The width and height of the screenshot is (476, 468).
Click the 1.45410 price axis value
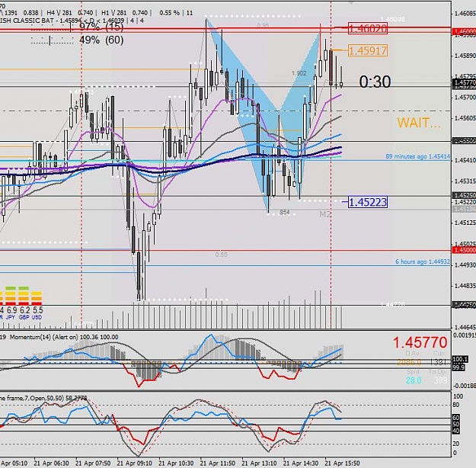(465, 160)
